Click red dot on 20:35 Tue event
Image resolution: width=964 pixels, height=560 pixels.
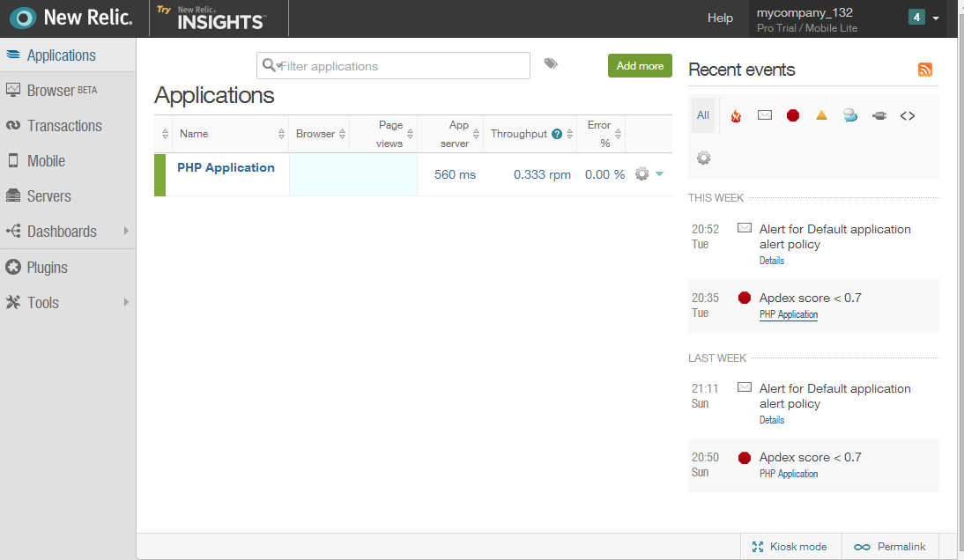[x=745, y=298]
